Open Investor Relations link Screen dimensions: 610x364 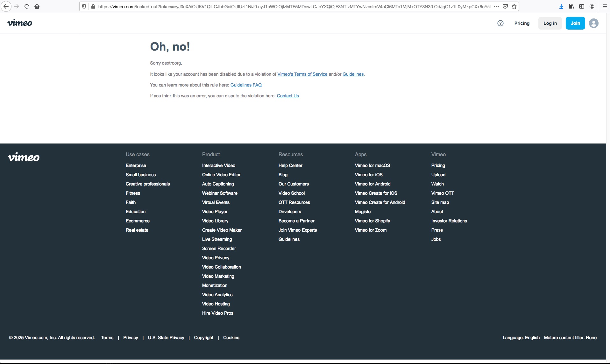click(449, 221)
